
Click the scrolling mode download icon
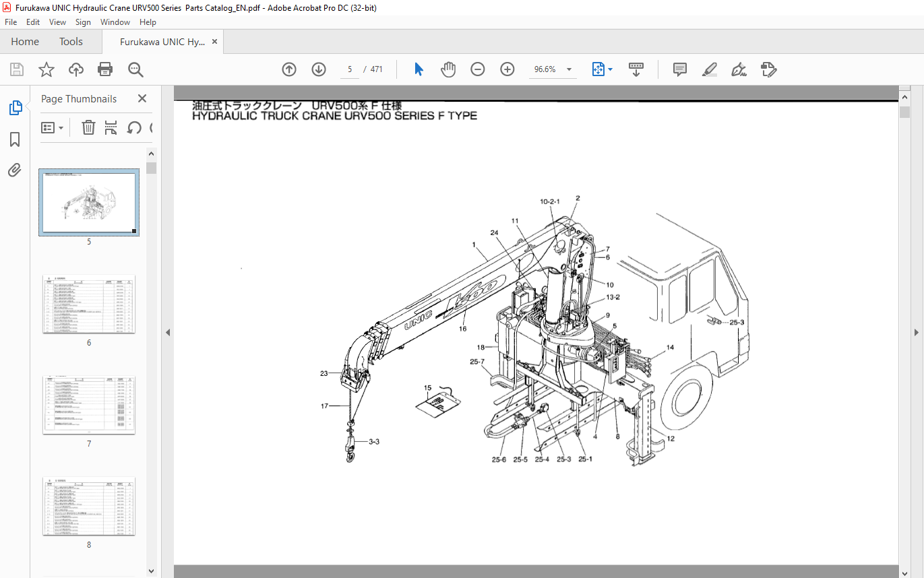click(x=636, y=69)
